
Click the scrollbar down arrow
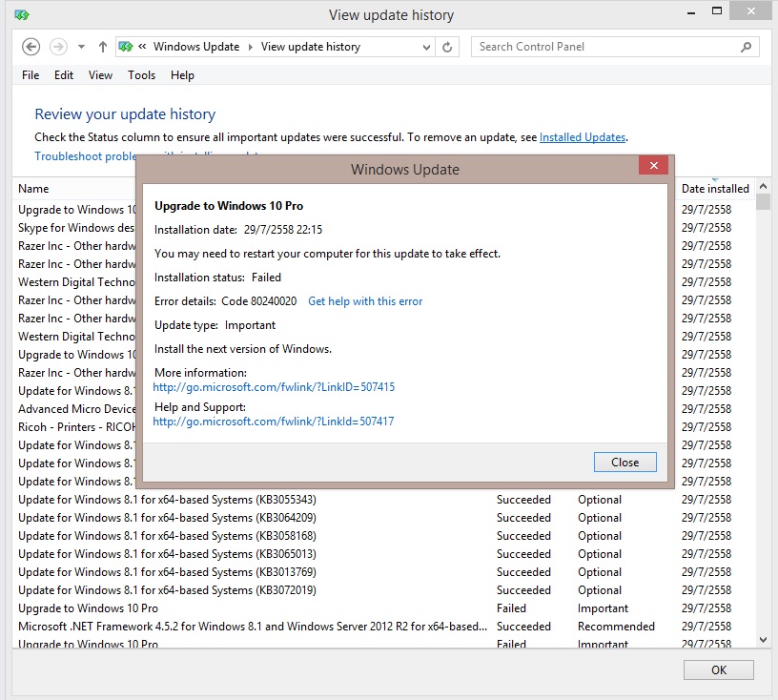tap(763, 640)
